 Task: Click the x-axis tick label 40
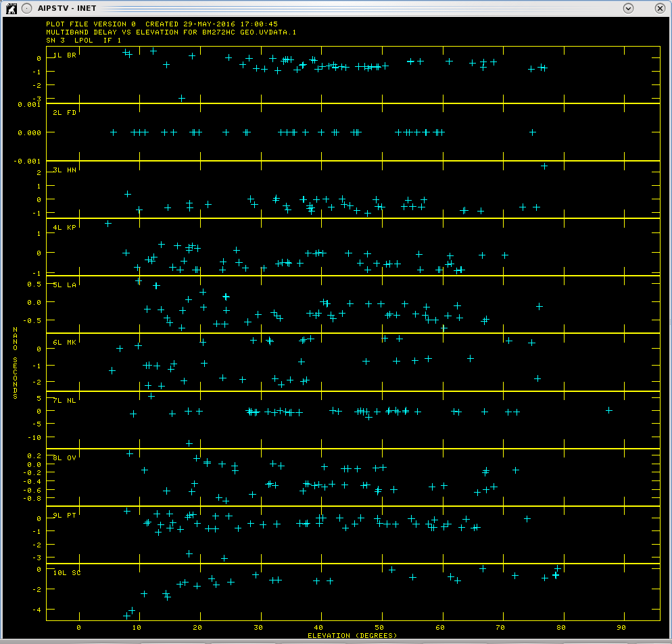(318, 628)
